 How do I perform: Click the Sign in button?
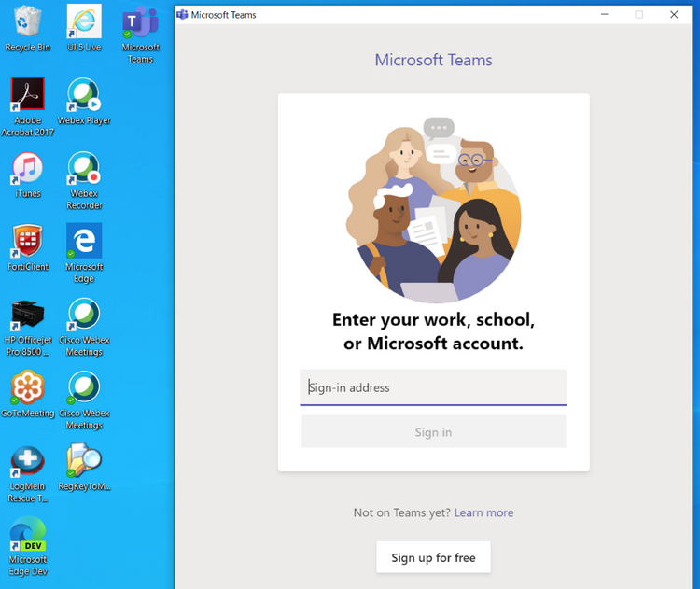[433, 432]
